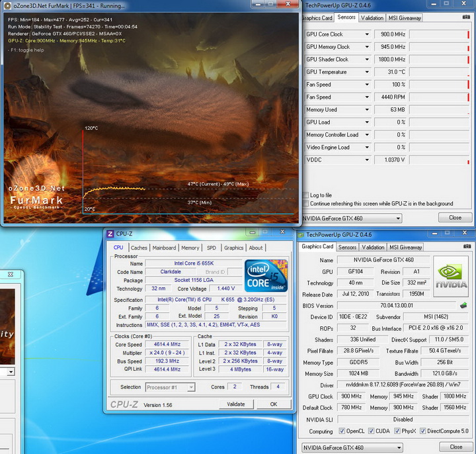Image resolution: width=476 pixels, height=454 pixels.
Task: Open the Fan Speed RPM dropdown
Action: (367, 97)
